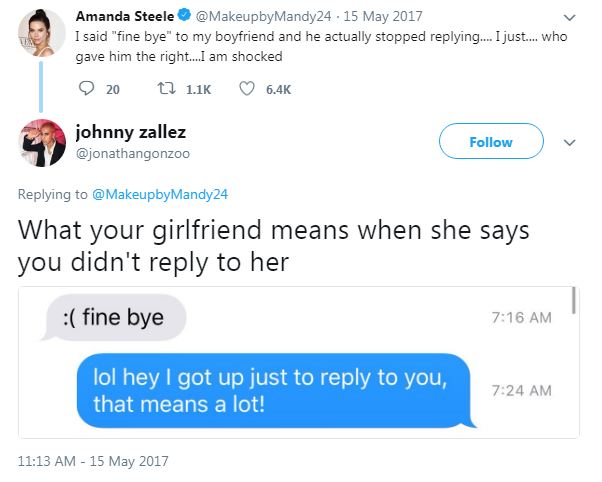This screenshot has height=482, width=602.
Task: Open johnny zallez's profile picture
Action: pyautogui.click(x=41, y=143)
